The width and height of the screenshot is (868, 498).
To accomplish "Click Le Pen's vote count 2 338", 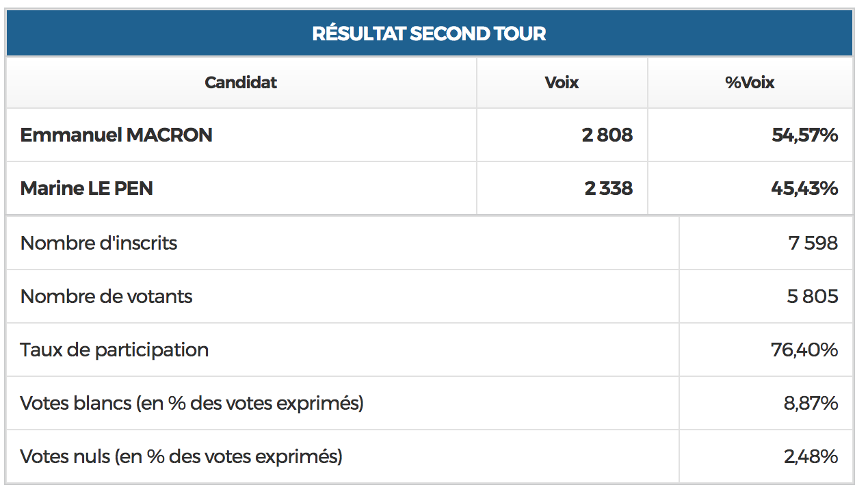I will click(x=608, y=189).
